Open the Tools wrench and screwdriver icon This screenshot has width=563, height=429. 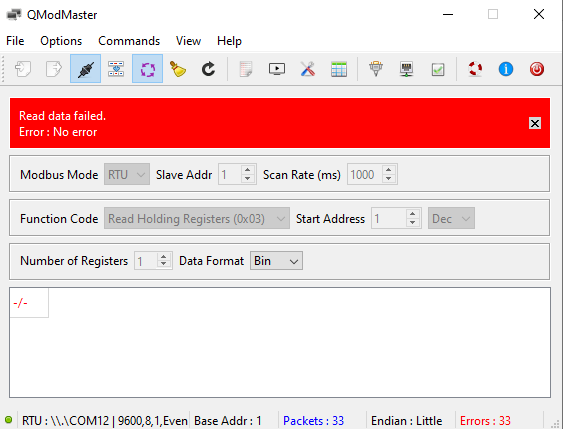click(308, 69)
